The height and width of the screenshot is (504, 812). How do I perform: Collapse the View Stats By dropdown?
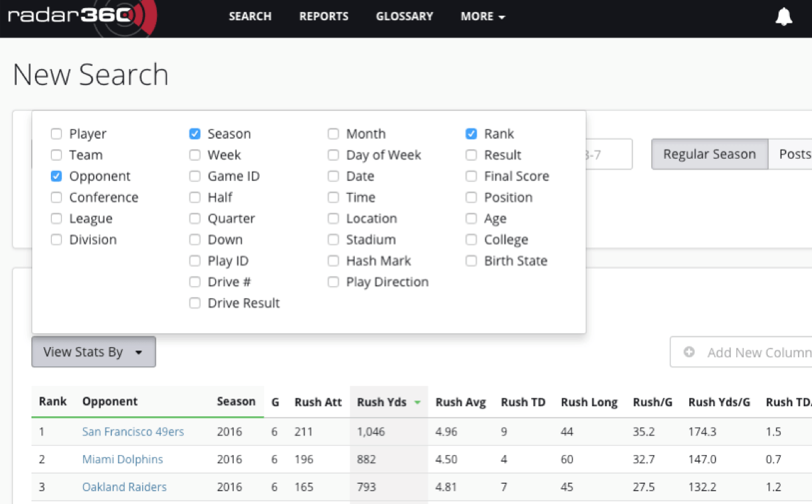pos(93,352)
